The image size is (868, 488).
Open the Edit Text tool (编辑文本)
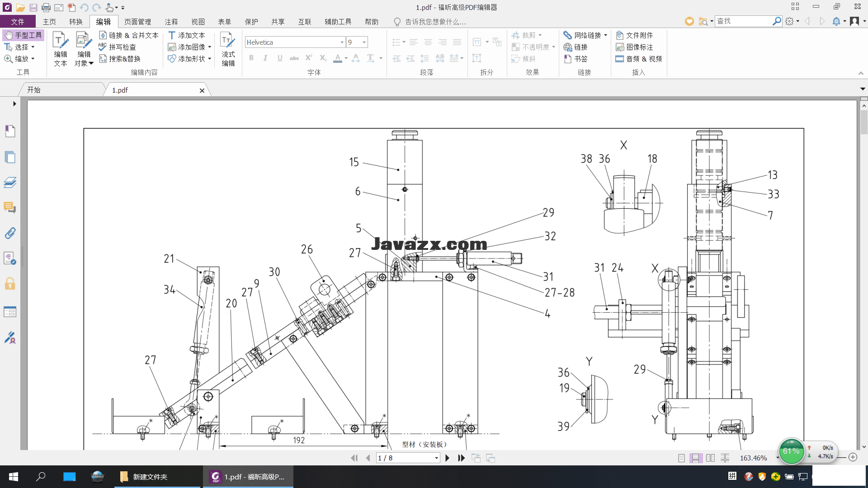[x=60, y=49]
